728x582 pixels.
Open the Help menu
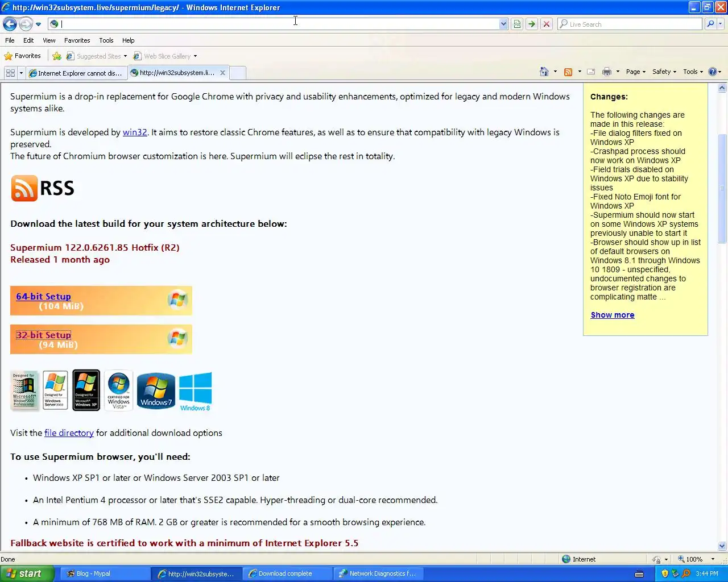pos(128,40)
